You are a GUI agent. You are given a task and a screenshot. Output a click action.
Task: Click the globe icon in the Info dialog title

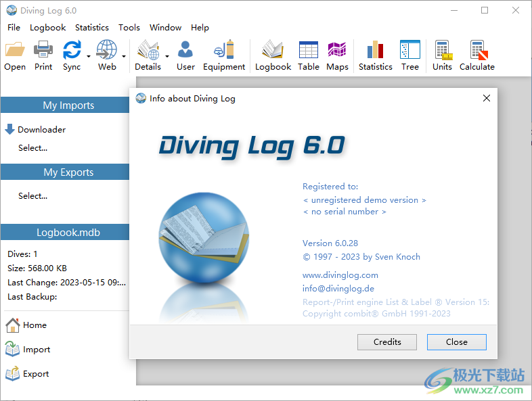click(x=141, y=98)
